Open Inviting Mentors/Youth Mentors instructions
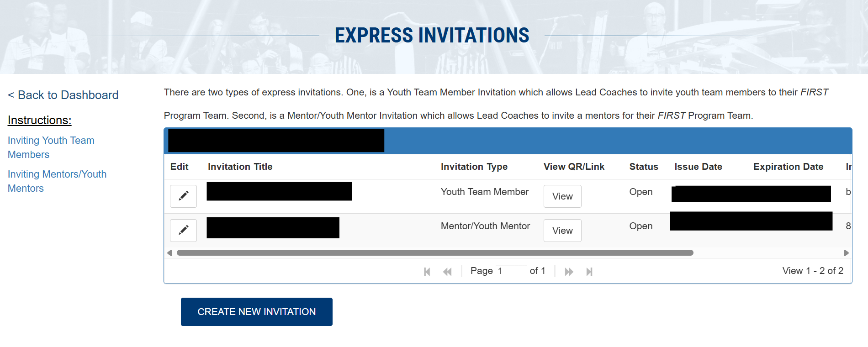The width and height of the screenshot is (868, 347). [57, 181]
